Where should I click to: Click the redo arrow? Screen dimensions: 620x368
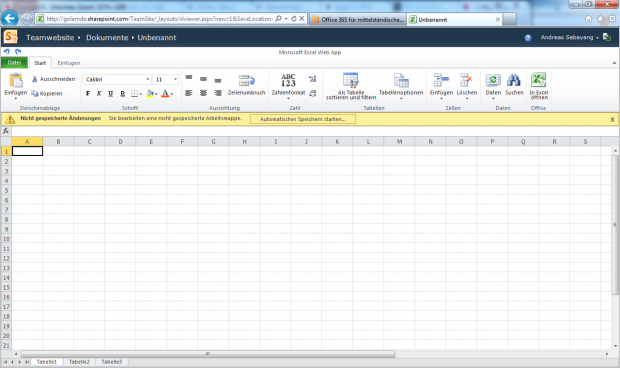coord(18,51)
